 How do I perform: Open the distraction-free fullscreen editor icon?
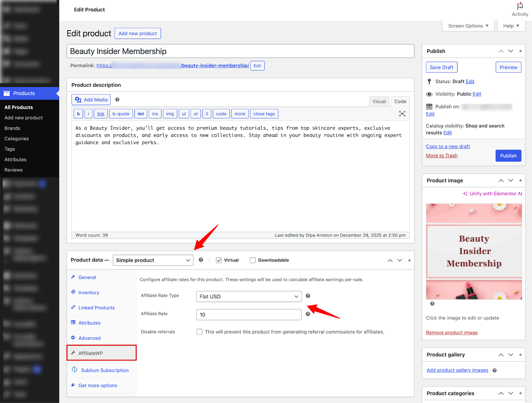pyautogui.click(x=402, y=113)
